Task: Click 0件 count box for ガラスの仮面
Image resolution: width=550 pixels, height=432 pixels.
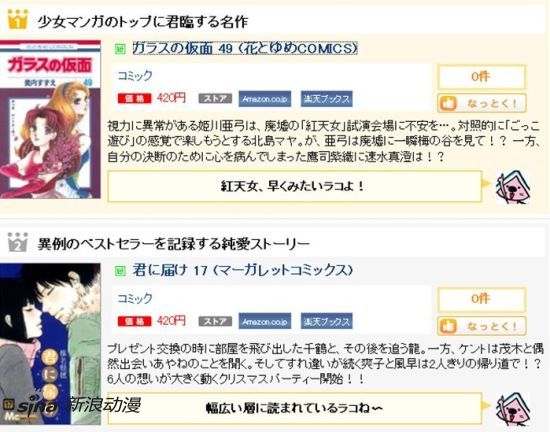Action: tap(482, 77)
